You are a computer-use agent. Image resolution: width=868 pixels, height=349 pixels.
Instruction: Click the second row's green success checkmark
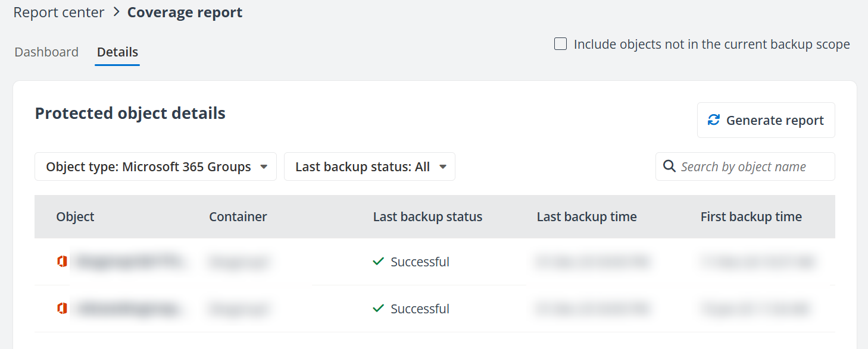coord(378,308)
